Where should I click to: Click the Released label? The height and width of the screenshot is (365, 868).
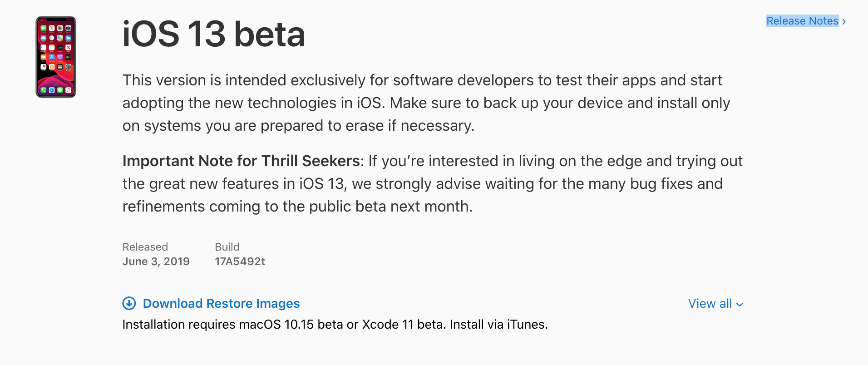click(145, 247)
